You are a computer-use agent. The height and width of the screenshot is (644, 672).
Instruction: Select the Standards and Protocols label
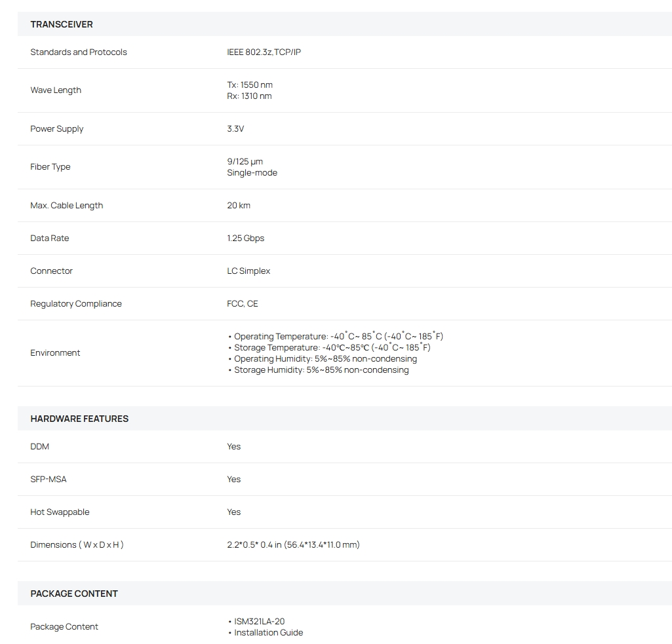[79, 52]
